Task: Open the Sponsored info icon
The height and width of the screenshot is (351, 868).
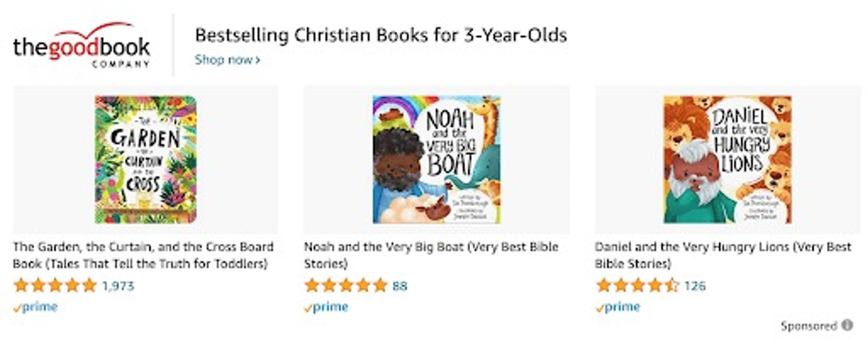Action: click(847, 325)
